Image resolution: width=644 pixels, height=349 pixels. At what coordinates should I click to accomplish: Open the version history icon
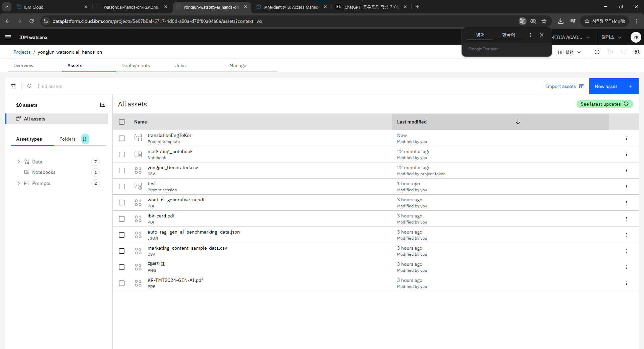pos(610,52)
